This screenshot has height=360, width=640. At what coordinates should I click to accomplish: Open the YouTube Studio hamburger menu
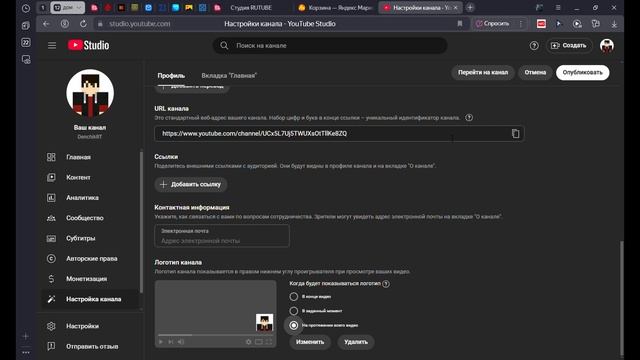52,45
